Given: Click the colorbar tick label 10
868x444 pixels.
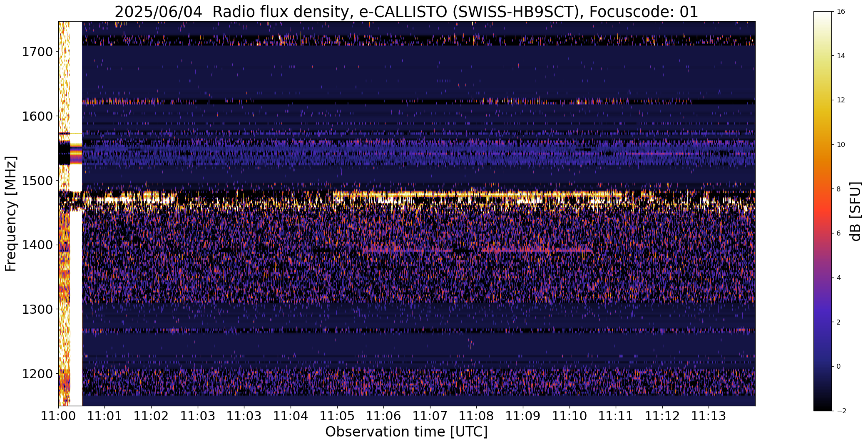Looking at the screenshot, I should coord(841,145).
